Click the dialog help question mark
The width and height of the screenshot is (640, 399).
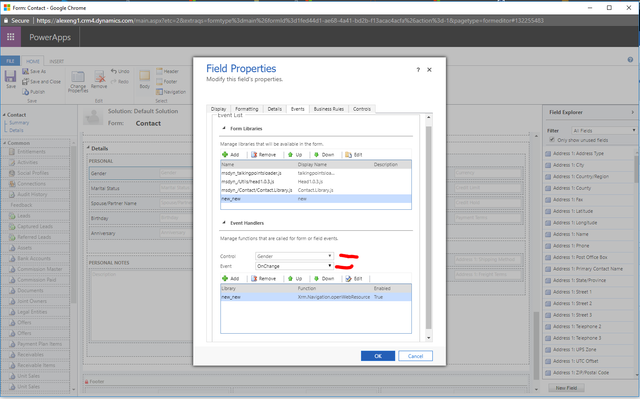point(418,70)
